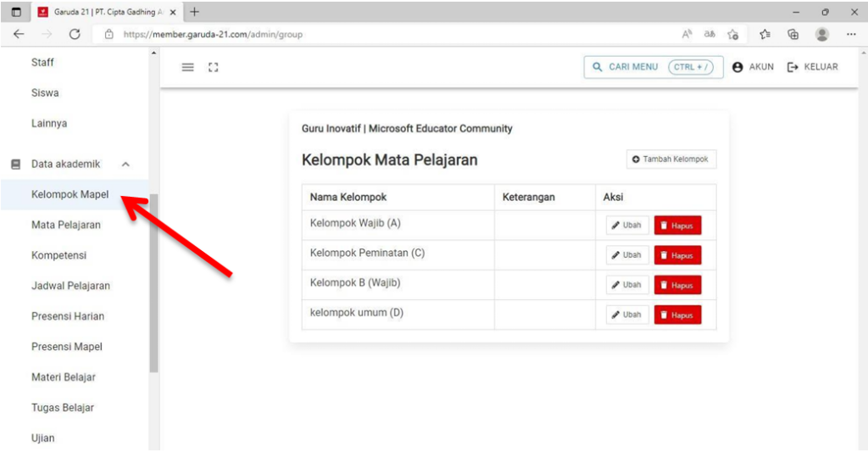Toggle the hamburger sidebar menu icon
Viewport: 868px width, 452px height.
[x=187, y=67]
